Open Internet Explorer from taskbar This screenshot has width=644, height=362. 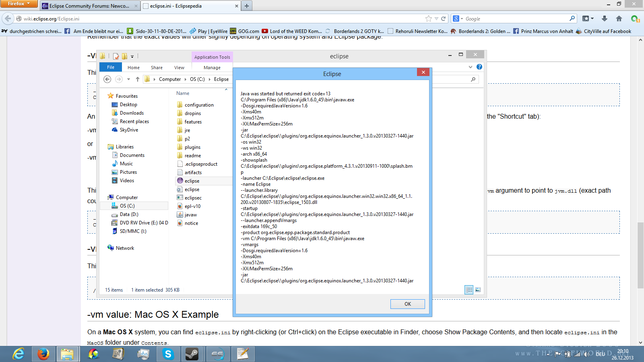coord(19,354)
